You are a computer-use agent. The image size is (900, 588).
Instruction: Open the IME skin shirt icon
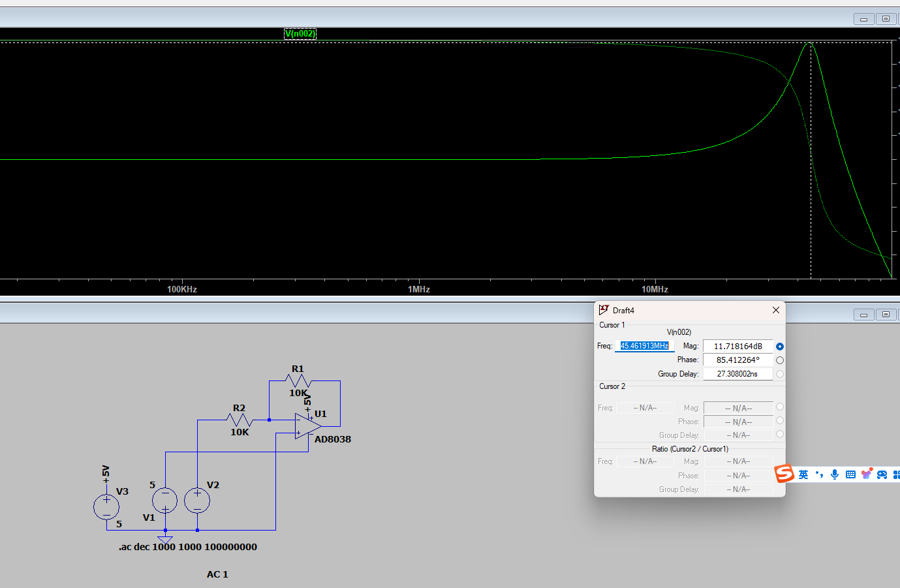point(866,474)
